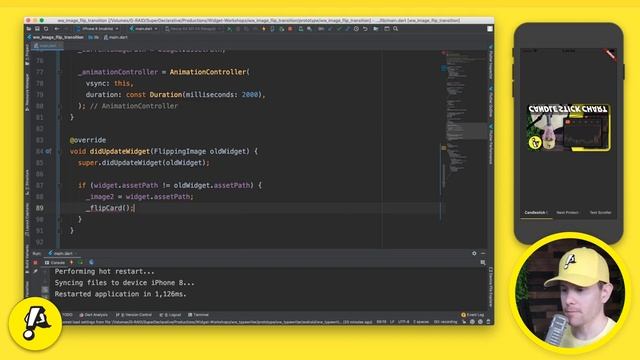640x360 pixels.
Task: Open the Version Control tool window
Action: tap(133, 315)
